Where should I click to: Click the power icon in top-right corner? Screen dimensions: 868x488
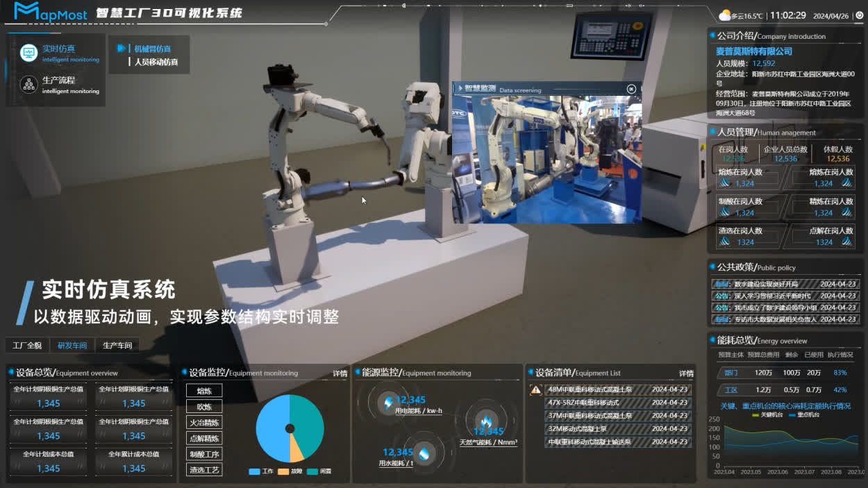click(859, 15)
